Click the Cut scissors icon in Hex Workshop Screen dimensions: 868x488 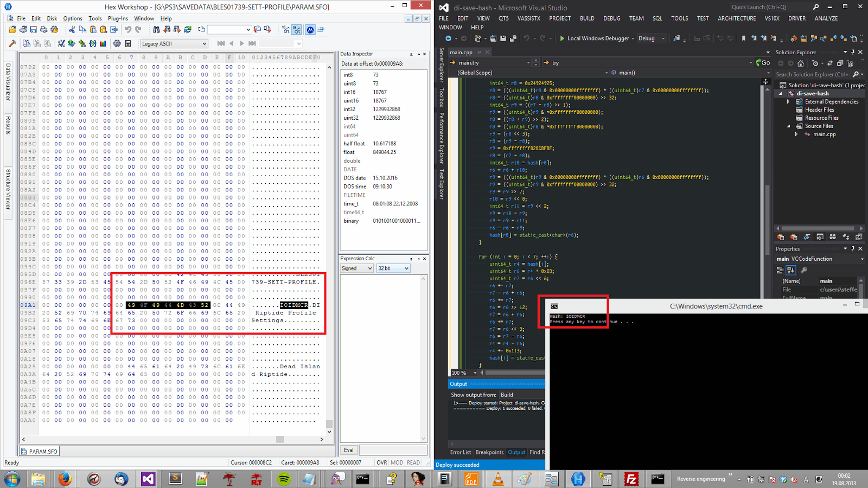(x=72, y=30)
